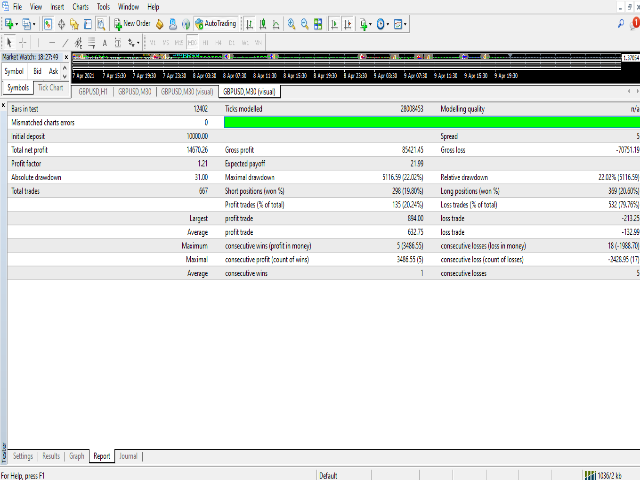Screen dimensions: 640x480
Task: Open the Insert menu
Action: click(x=57, y=7)
